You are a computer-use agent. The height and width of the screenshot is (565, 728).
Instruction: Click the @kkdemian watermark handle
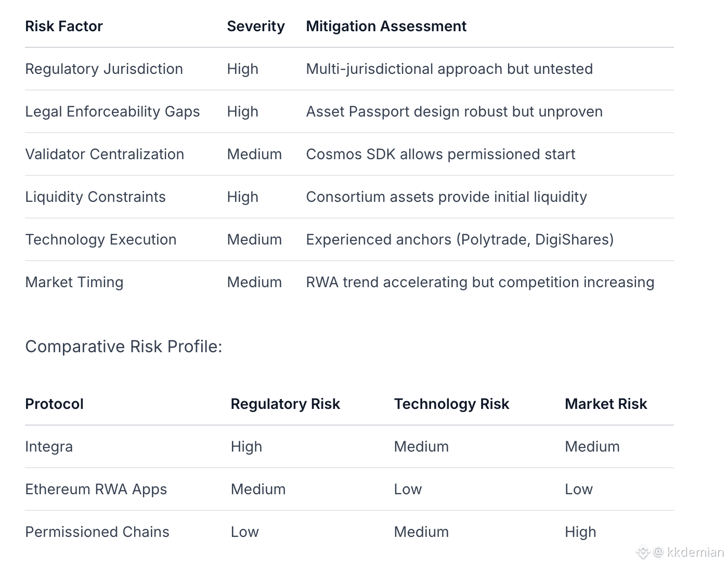tap(689, 552)
